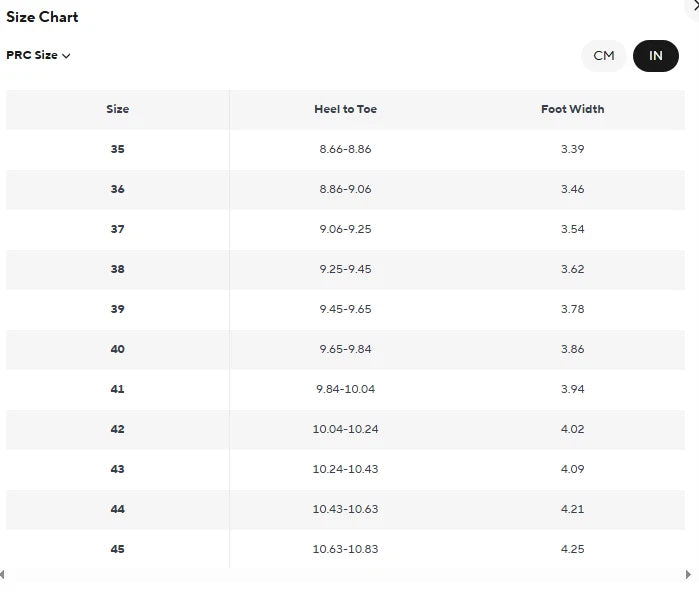699x596 pixels.
Task: Click the 9.25-9.45 heel to toe value
Action: [345, 269]
